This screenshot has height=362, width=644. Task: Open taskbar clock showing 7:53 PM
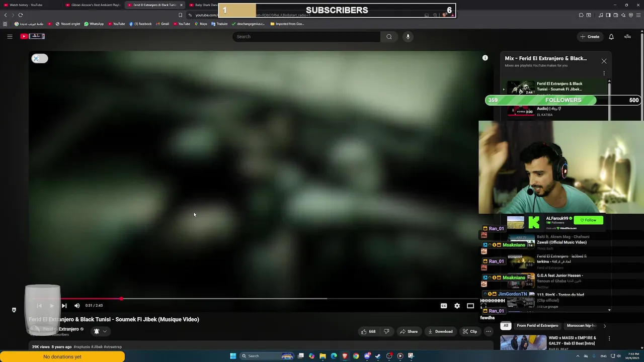633,356
